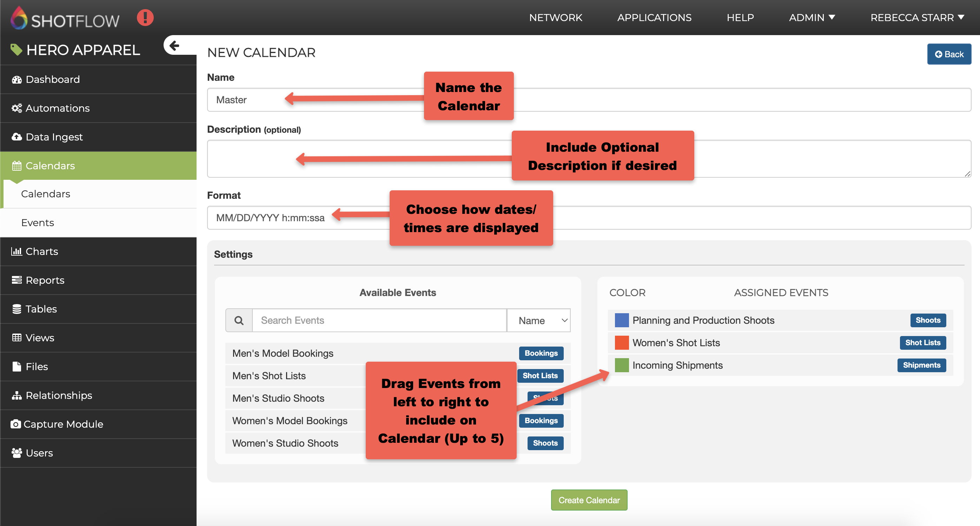
Task: Open the Rebecca Starr user dropdown
Action: click(917, 18)
